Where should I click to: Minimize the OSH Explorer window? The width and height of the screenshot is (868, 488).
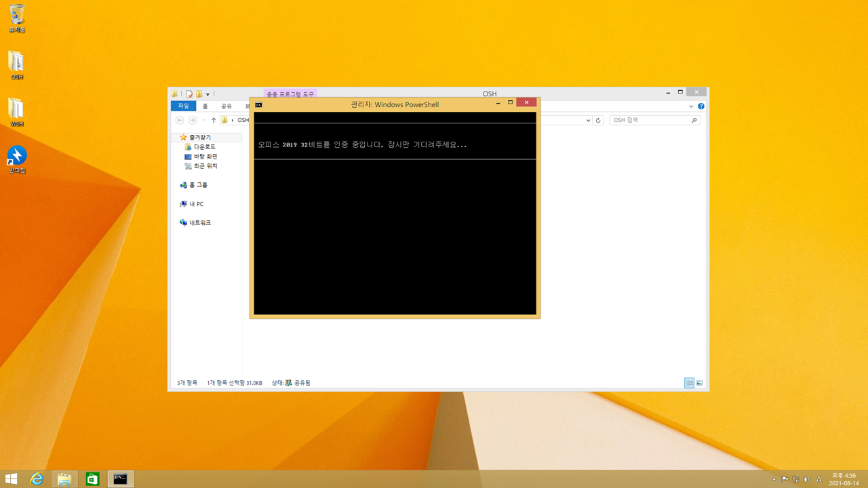point(667,92)
